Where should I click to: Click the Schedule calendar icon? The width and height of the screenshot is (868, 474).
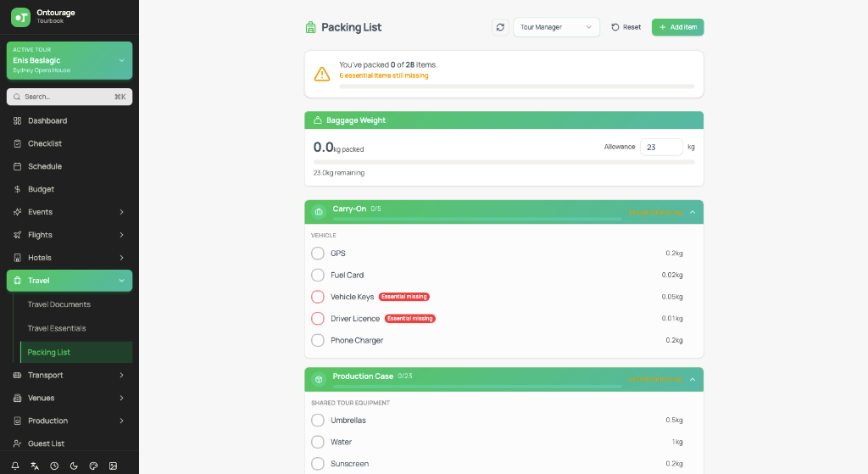pos(17,166)
